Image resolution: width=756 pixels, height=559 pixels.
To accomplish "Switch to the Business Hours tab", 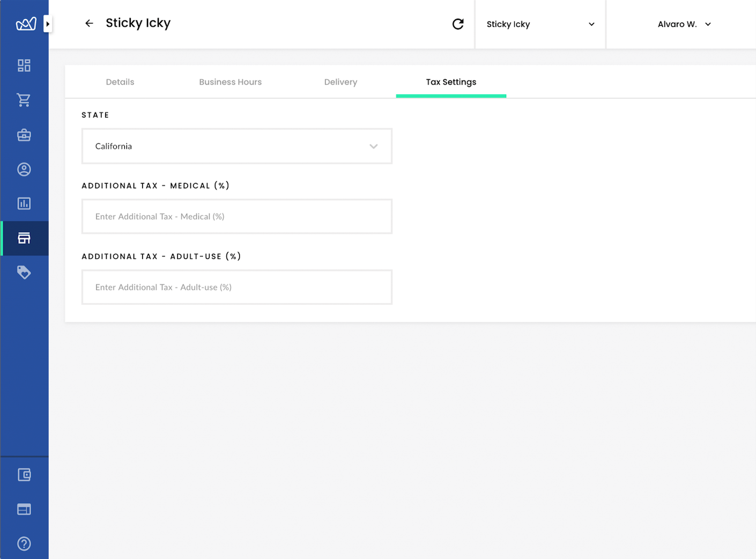I will tap(230, 82).
